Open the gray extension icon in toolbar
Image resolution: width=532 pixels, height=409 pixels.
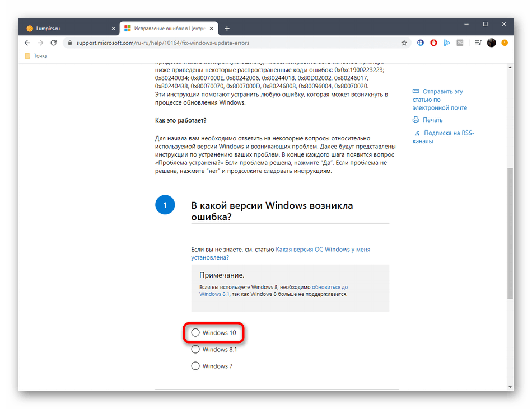460,43
